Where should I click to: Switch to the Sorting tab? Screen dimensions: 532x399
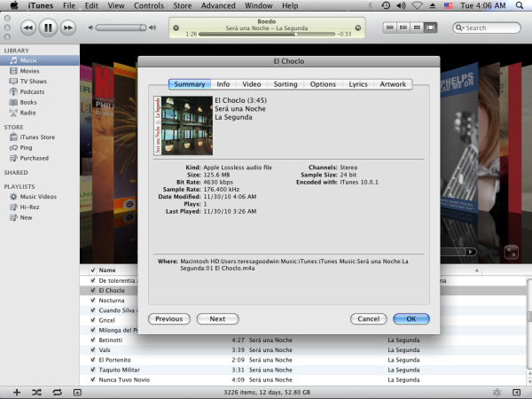(x=286, y=84)
